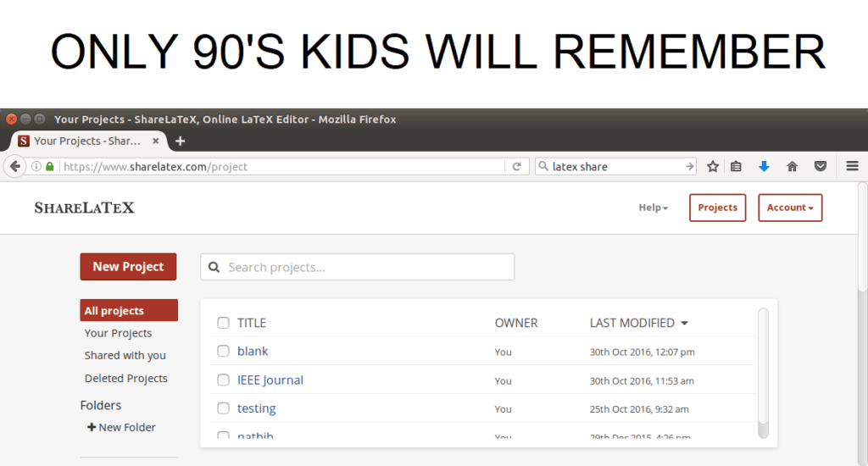Select the Your Projects browser tab
This screenshot has height=466, width=868.
pyautogui.click(x=88, y=141)
